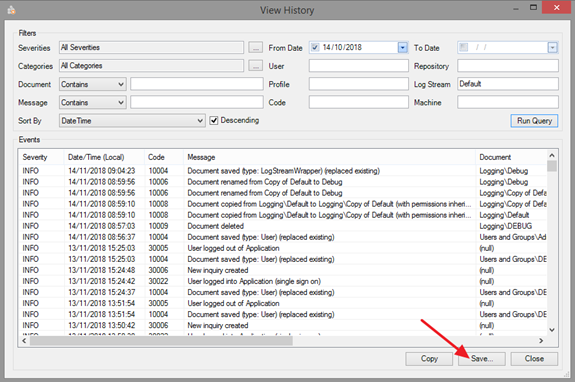
Task: Open the Categories browse ellipsis button
Action: [x=255, y=66]
